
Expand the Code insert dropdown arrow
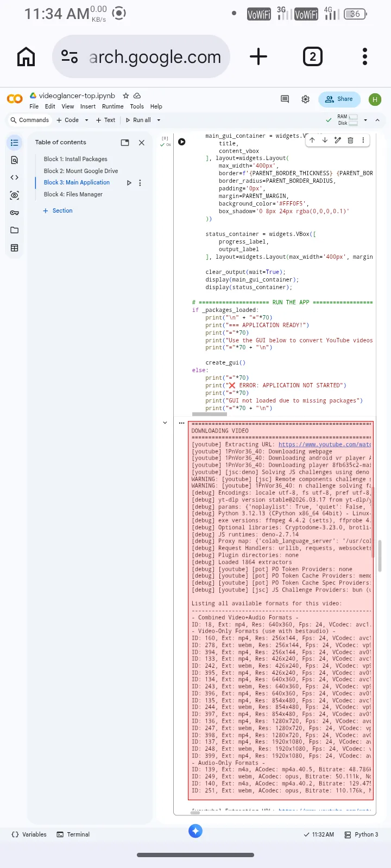pyautogui.click(x=86, y=120)
